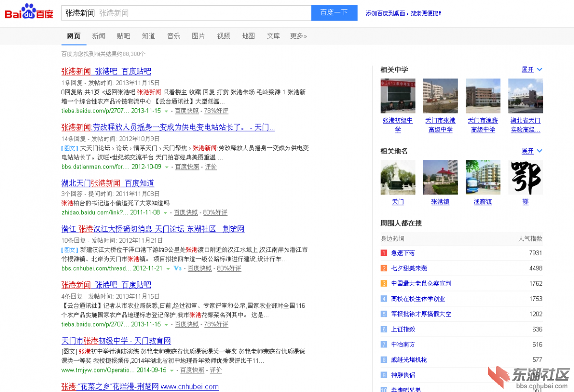Select the 网页 tab
Screen dimensions: 574x392
(x=74, y=36)
